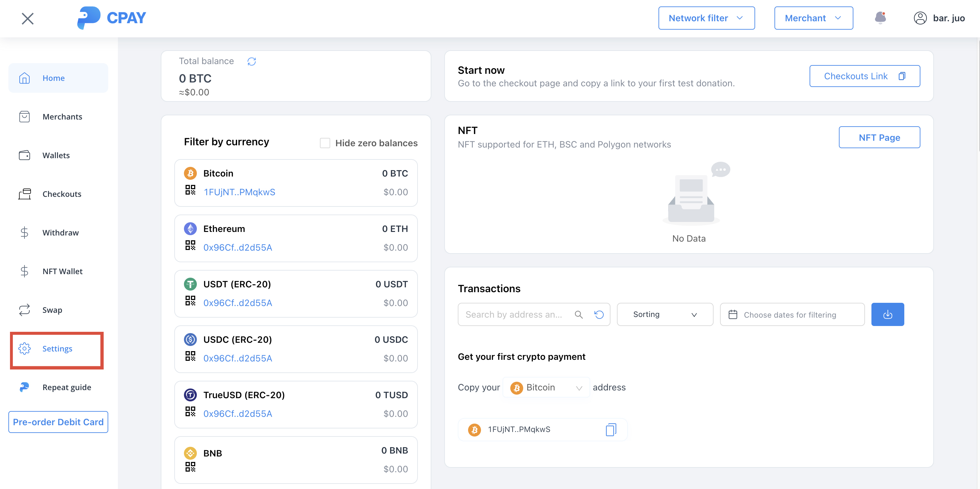Click the USDC coin icon
Viewport: 980px width, 489px height.
click(x=190, y=340)
